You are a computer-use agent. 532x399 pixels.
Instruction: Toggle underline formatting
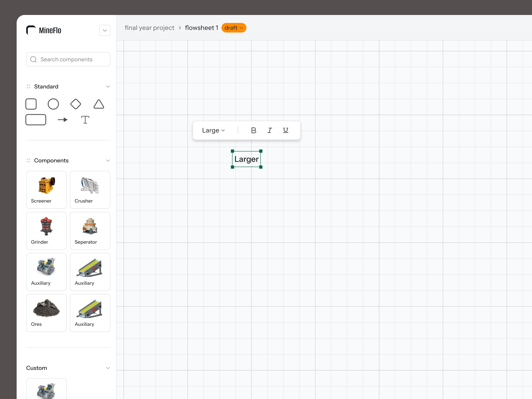285,130
